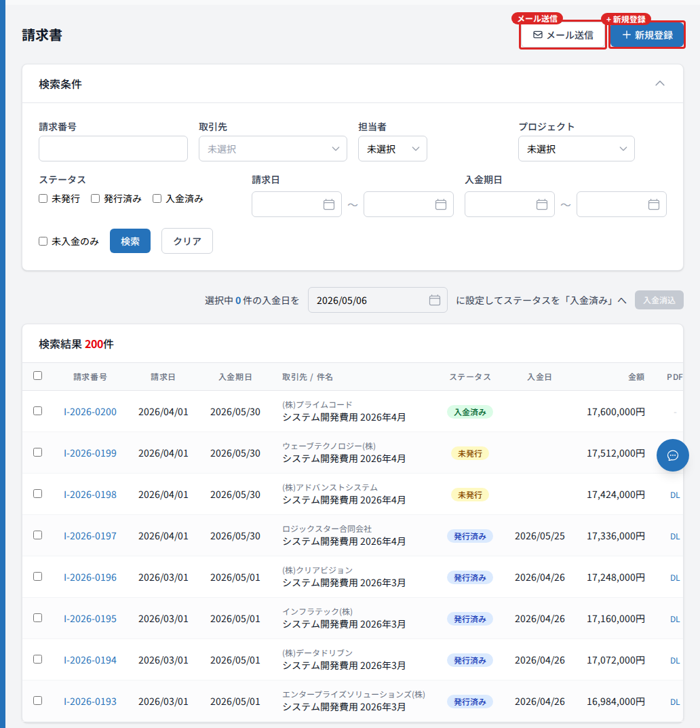Viewport: 700px width, 728px height.
Task: Download PDF via DL for I-2026-0193
Action: tap(675, 702)
